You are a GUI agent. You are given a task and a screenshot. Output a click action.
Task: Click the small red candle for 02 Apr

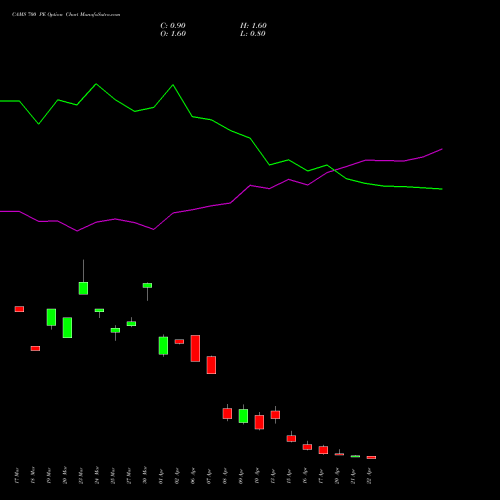coord(179,342)
